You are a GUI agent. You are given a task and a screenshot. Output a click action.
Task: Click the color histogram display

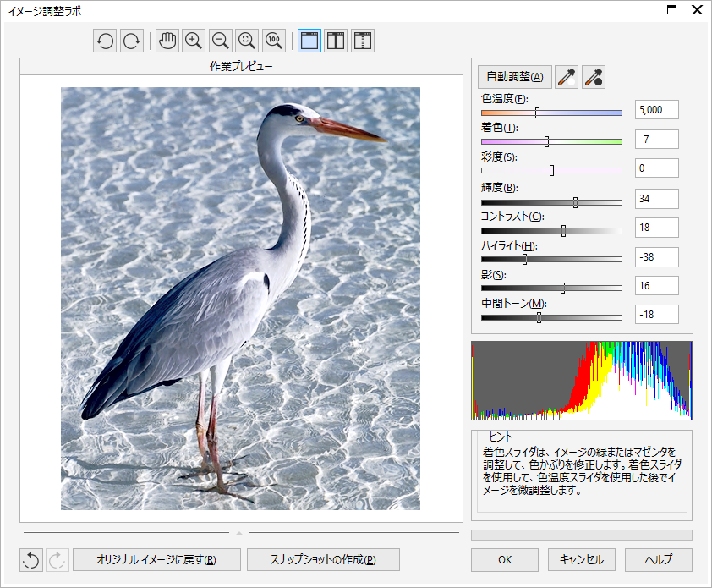582,381
